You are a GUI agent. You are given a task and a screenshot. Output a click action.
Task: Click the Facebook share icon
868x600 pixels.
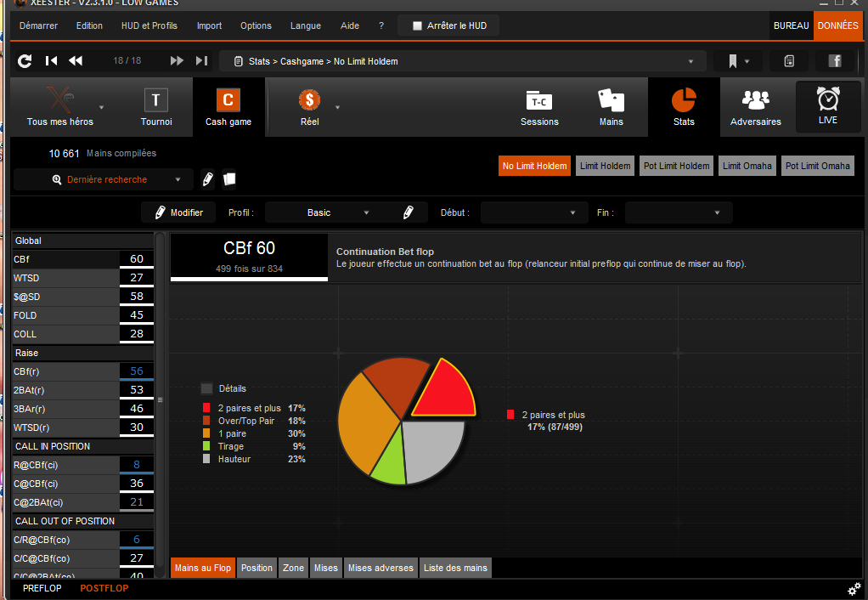point(835,61)
